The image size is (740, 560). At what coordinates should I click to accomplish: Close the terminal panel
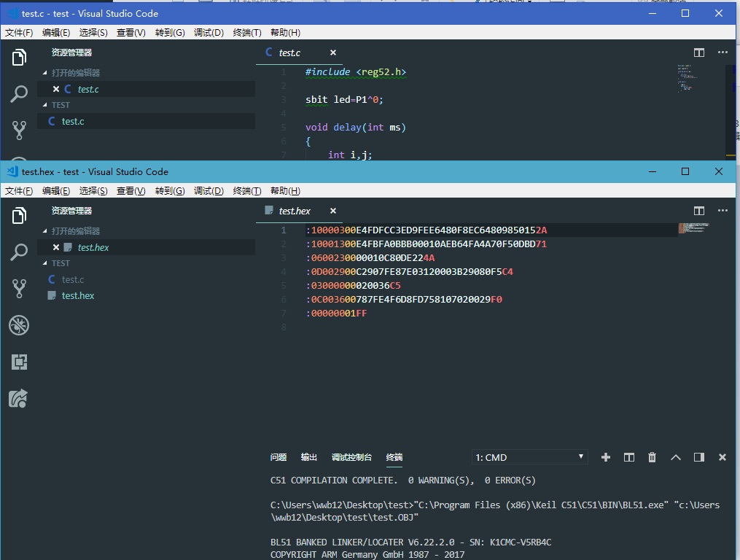(x=722, y=457)
